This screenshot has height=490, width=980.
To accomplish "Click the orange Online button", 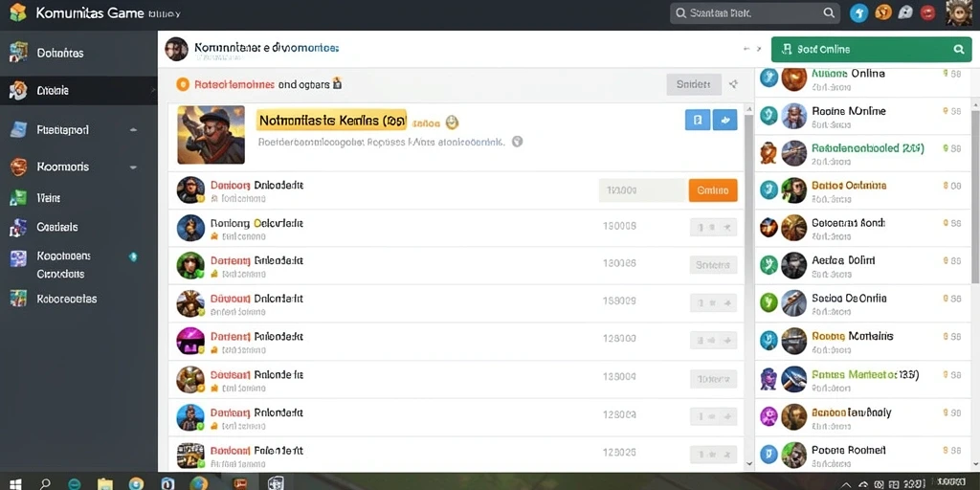I will click(712, 190).
